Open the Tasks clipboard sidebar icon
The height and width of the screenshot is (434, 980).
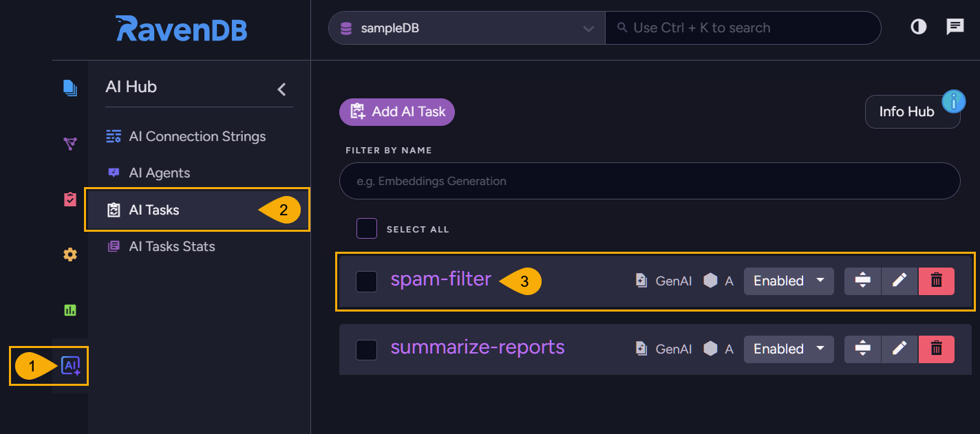70,199
